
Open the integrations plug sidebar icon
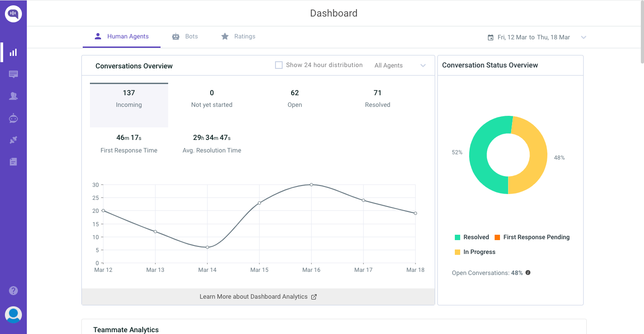[x=13, y=140]
